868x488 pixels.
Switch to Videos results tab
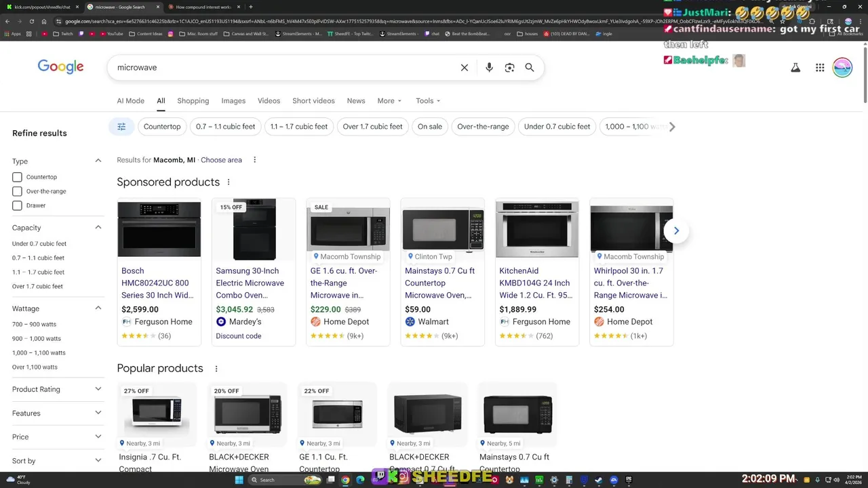[269, 101]
